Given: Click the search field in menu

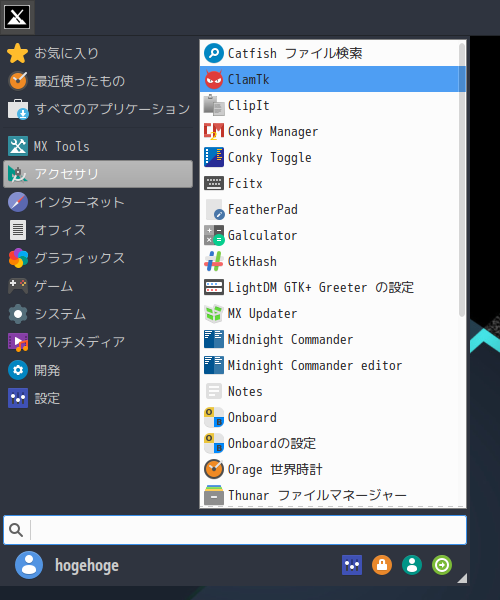Looking at the screenshot, I should pos(235,530).
